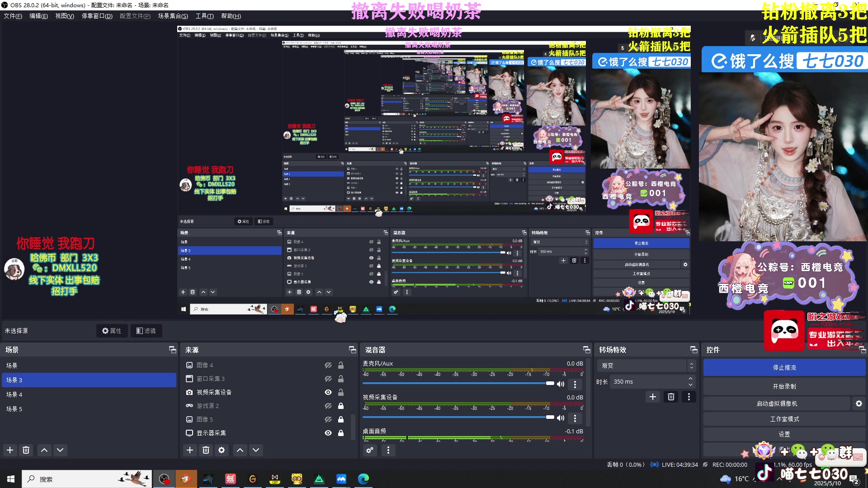Open OBS Studio from the taskbar
Viewport: 868px width, 488px height.
tap(164, 479)
